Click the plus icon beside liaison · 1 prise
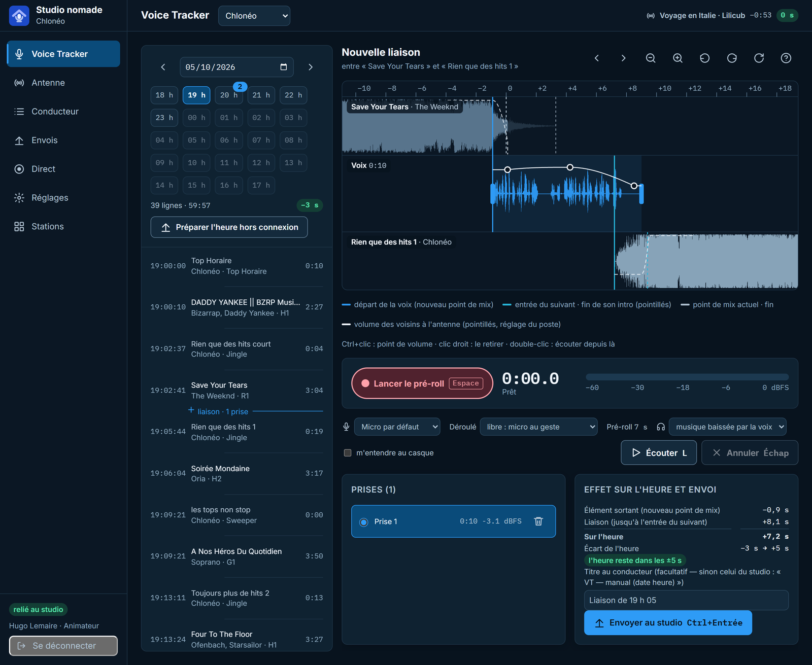Viewport: 812px width, 665px height. [191, 410]
